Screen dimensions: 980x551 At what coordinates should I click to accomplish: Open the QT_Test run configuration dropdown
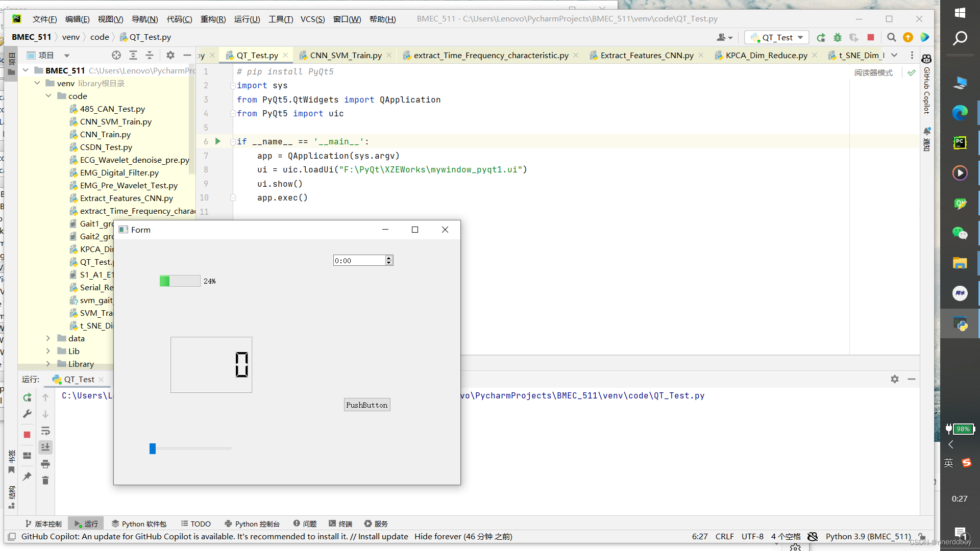click(777, 37)
